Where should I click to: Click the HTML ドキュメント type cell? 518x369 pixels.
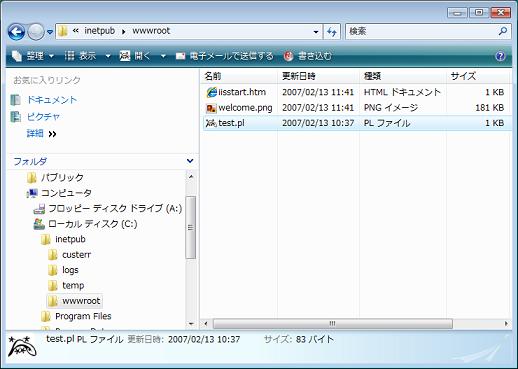point(402,92)
